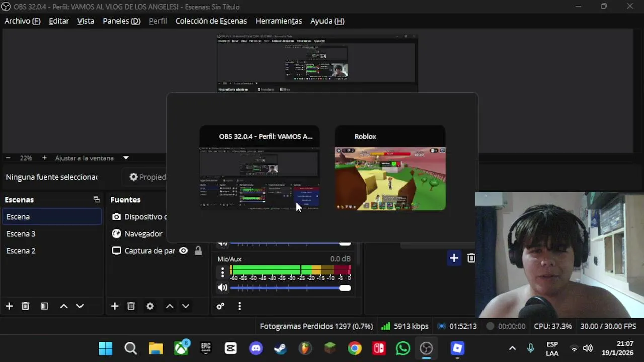Viewport: 644px width, 362px height.
Task: Select the Escena scene
Action: [x=52, y=217]
